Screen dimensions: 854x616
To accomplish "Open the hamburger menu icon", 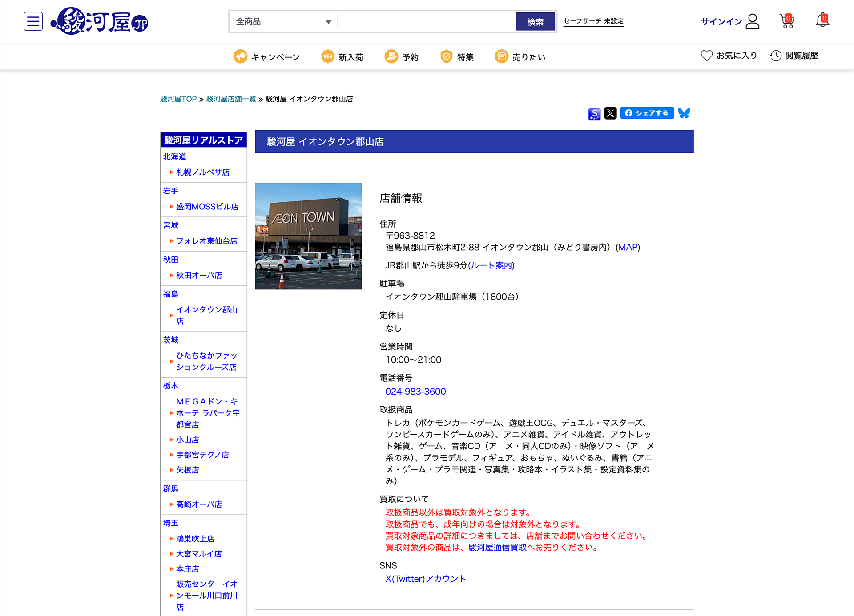I will [x=33, y=21].
